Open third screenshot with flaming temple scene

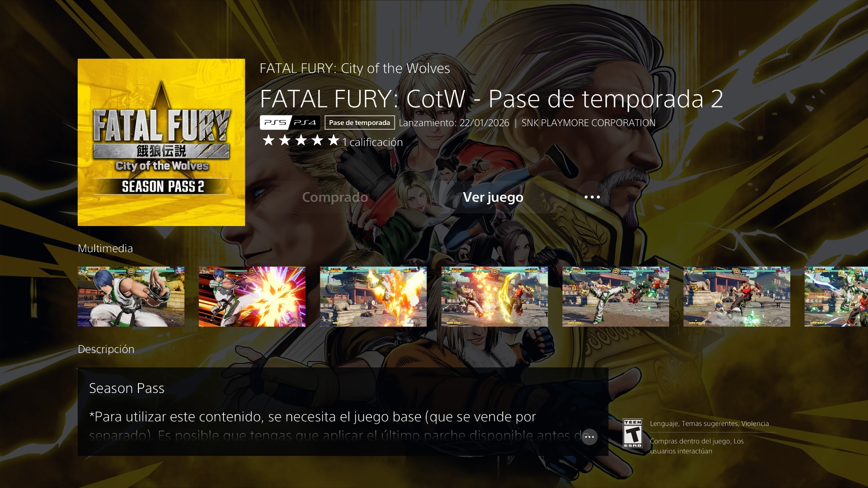(373, 297)
